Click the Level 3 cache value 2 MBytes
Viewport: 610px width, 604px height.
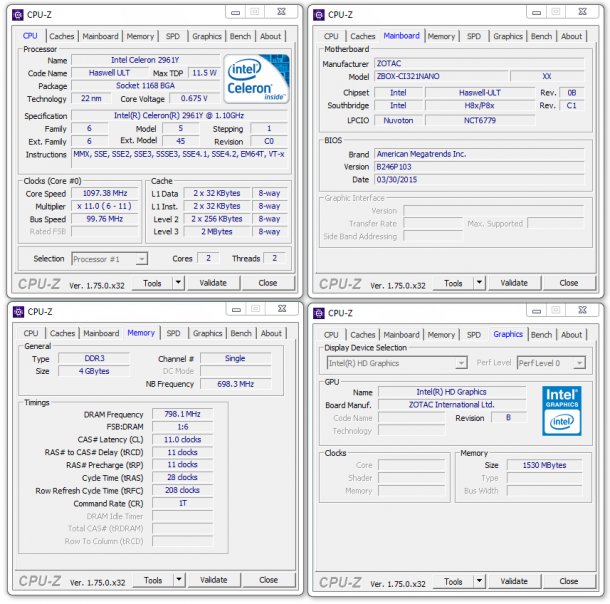pyautogui.click(x=217, y=231)
